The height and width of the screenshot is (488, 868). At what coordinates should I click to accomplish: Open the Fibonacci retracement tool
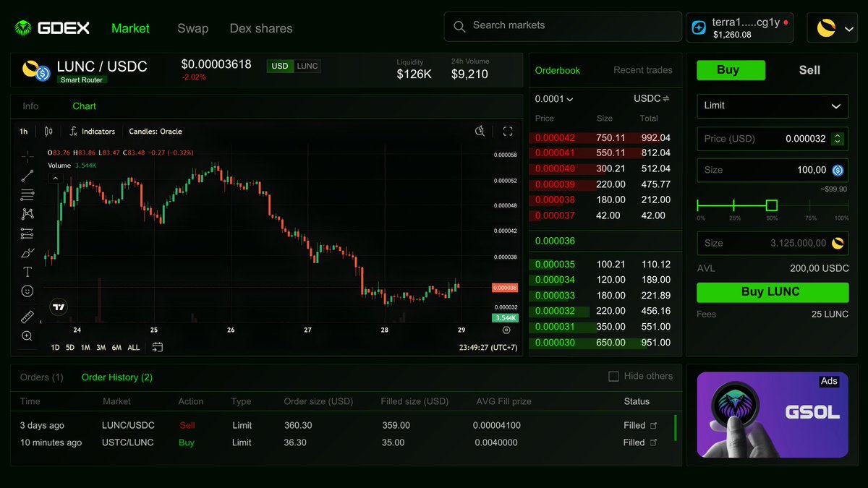coord(27,194)
